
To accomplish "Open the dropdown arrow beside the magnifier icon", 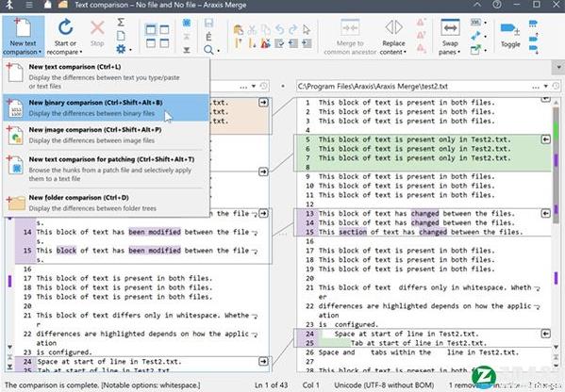I will [x=218, y=51].
